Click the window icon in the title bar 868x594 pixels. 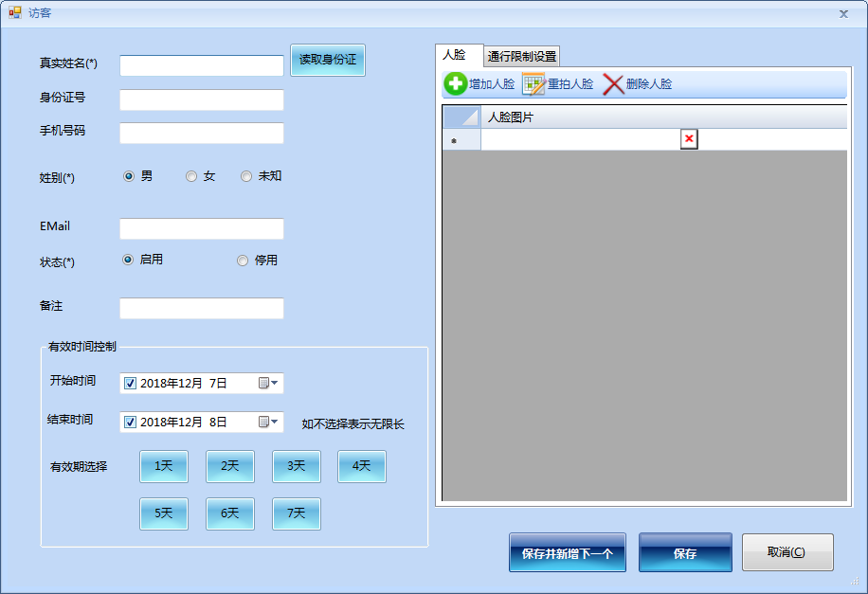click(x=15, y=13)
